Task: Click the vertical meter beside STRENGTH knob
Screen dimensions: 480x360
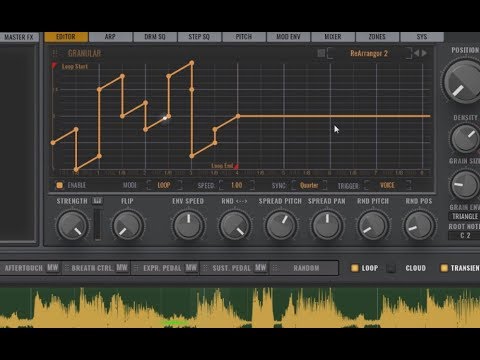Action: click(97, 225)
